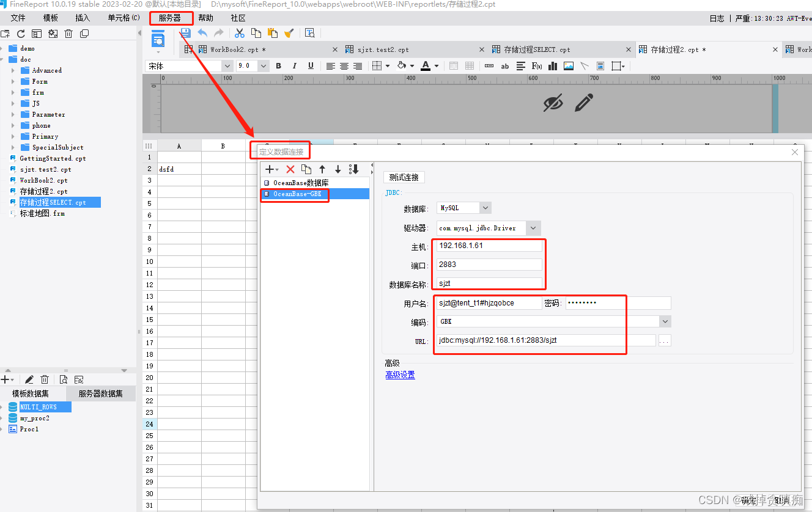The width and height of the screenshot is (812, 512).
Task: Toggle Underline formatting
Action: (x=311, y=66)
